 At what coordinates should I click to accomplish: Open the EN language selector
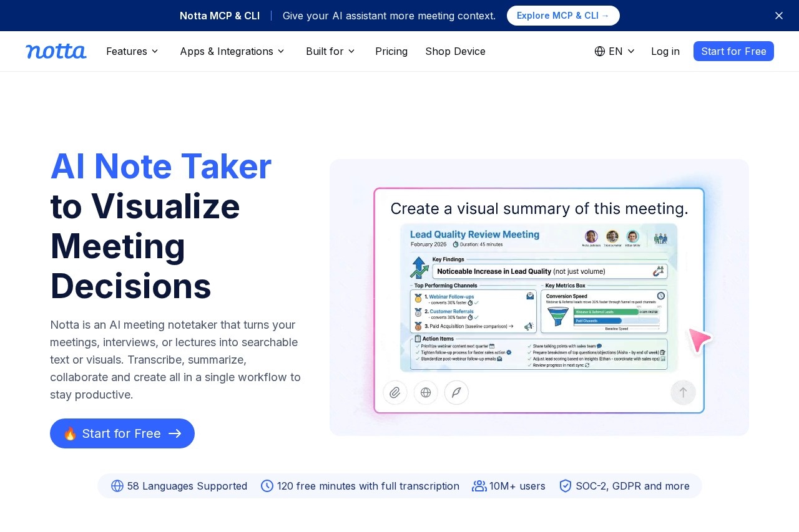click(x=615, y=51)
